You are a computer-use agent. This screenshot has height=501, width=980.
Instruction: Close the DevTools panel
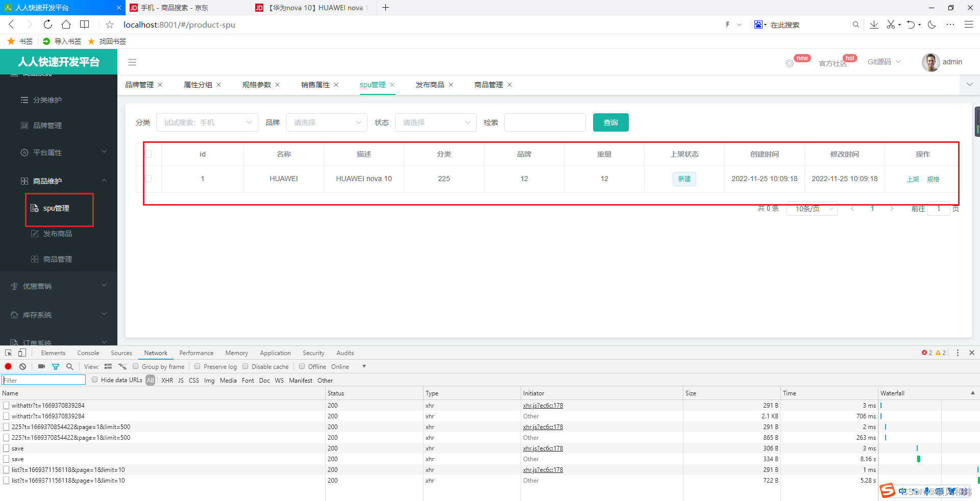pyautogui.click(x=972, y=353)
